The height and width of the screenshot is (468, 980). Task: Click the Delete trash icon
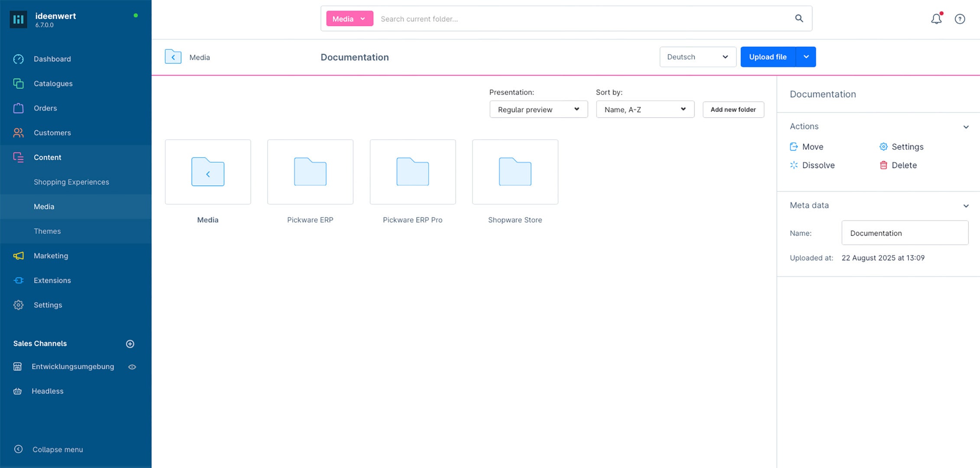[883, 165]
